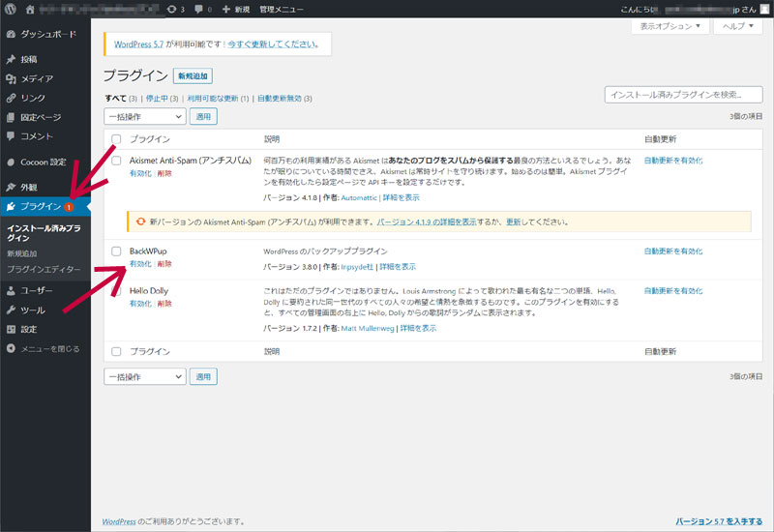
Task: Open インストール済みプラグイン submenu item
Action: (x=44, y=233)
